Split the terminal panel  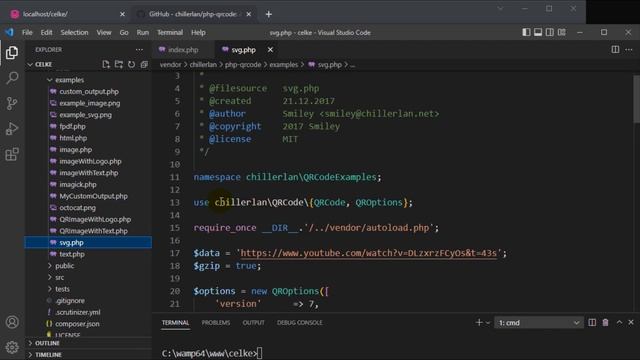[x=592, y=322]
